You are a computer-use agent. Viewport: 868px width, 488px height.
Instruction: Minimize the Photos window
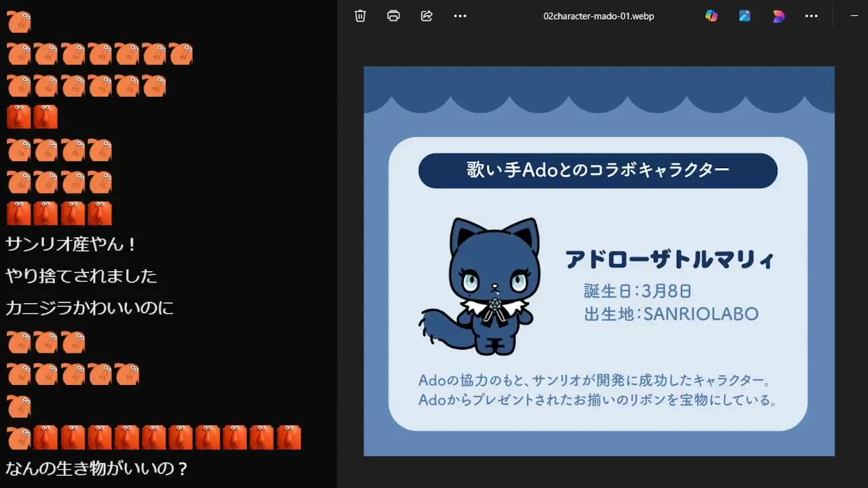click(854, 16)
